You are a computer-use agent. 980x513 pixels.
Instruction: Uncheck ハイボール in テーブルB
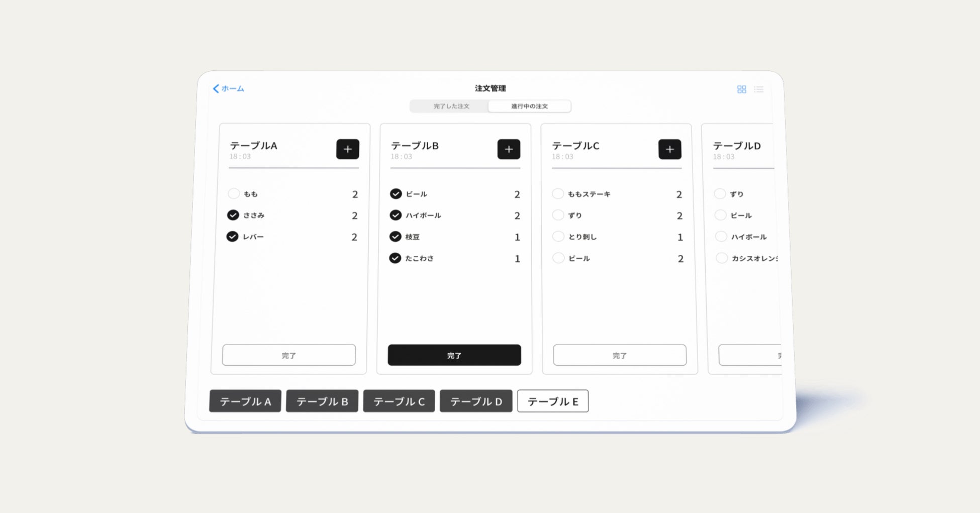396,215
